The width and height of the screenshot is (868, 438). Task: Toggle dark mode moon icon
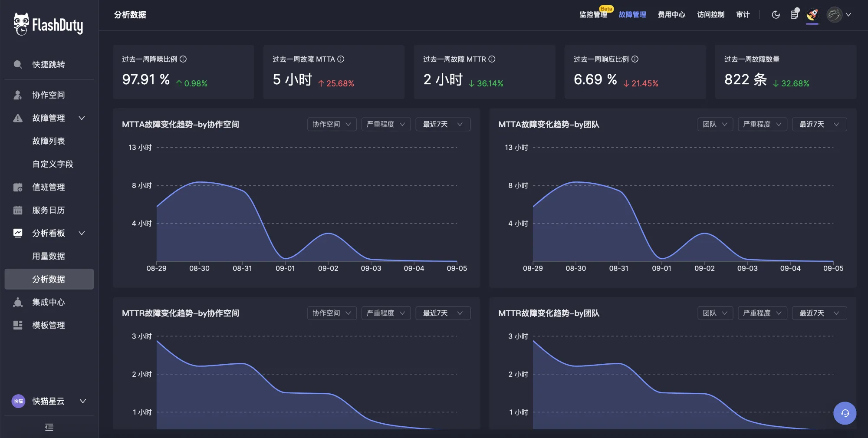[776, 15]
